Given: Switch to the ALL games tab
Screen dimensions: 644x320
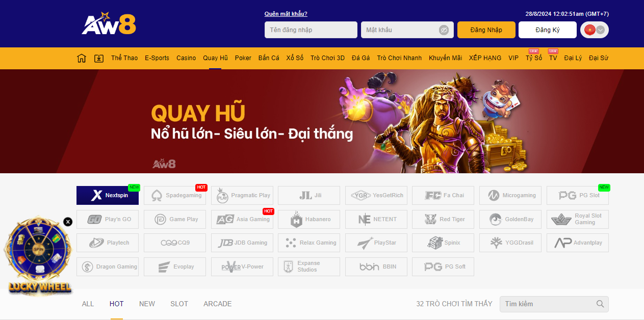Looking at the screenshot, I should (x=88, y=304).
